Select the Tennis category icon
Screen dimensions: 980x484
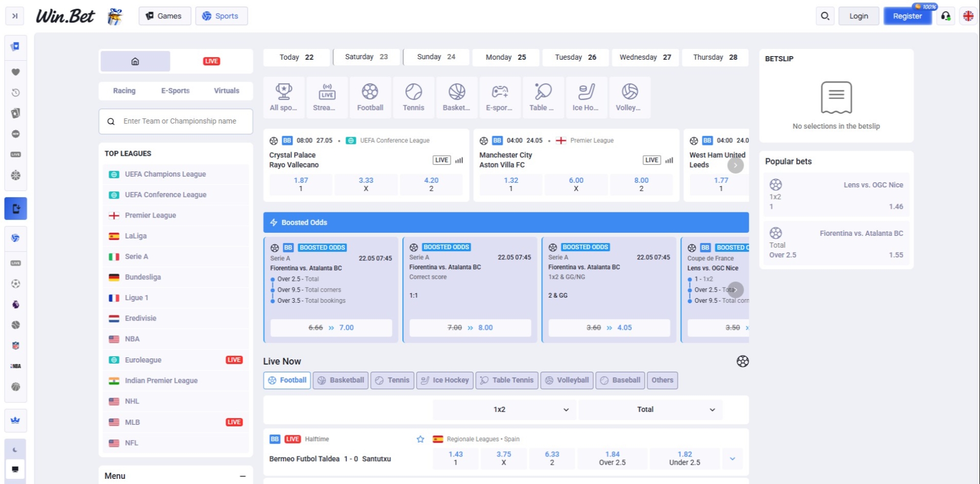click(413, 97)
